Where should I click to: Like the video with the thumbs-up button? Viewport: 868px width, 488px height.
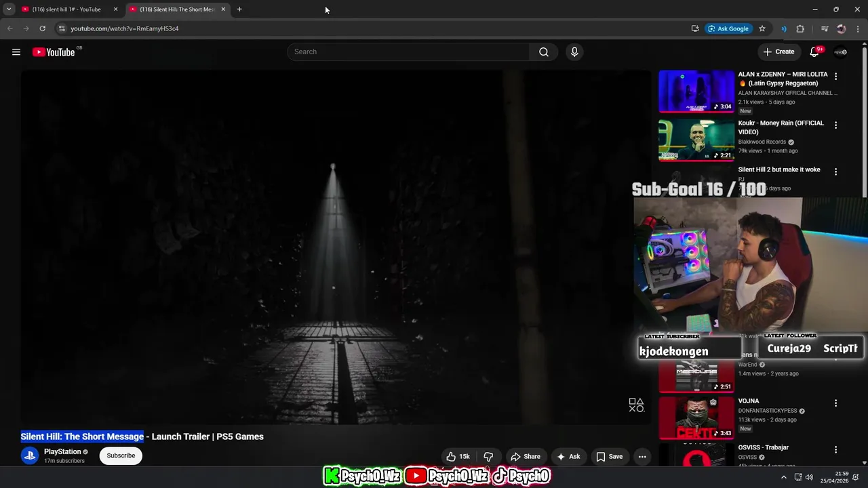[x=458, y=457]
